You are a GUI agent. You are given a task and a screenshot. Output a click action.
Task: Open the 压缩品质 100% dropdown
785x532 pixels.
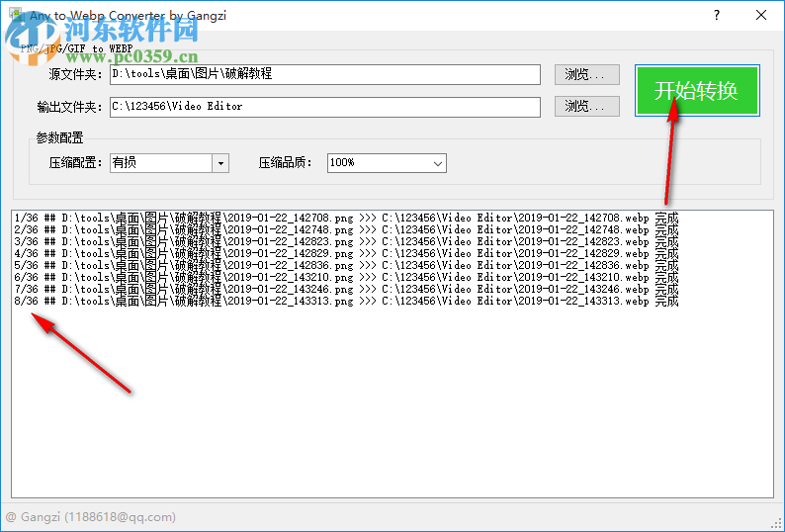[387, 163]
